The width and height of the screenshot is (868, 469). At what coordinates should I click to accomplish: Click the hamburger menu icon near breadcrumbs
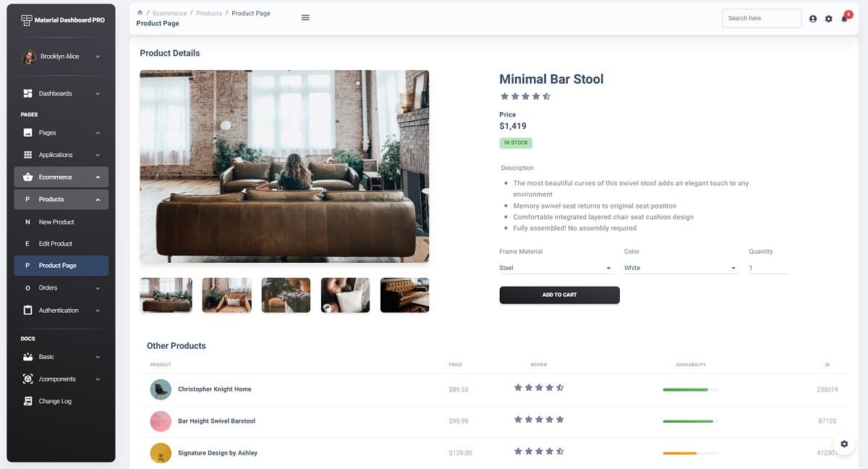coord(305,17)
